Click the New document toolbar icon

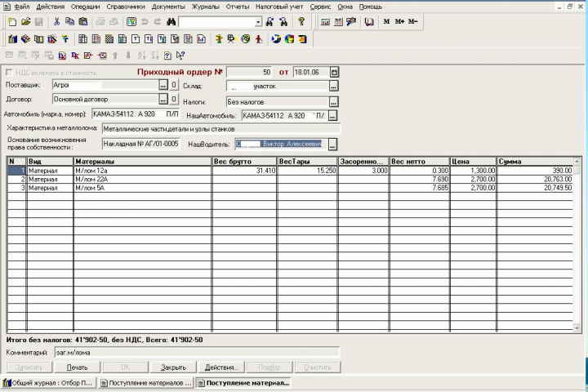pyautogui.click(x=12, y=22)
